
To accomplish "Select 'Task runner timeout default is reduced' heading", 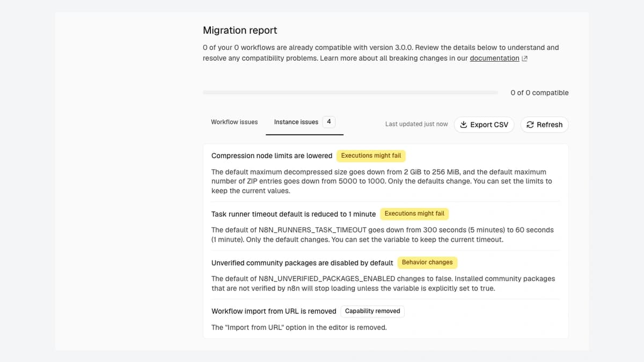I will [294, 214].
